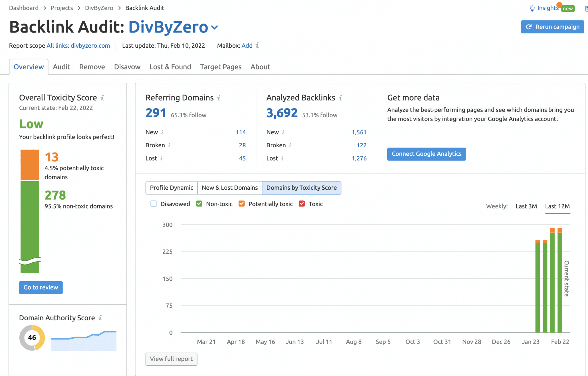
Task: Switch chart range to Last 3M
Action: coord(526,206)
